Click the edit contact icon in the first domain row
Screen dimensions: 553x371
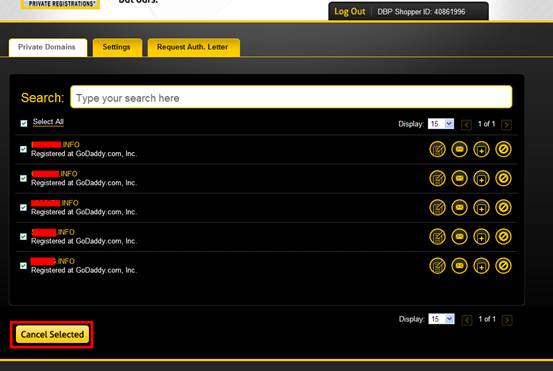[437, 150]
